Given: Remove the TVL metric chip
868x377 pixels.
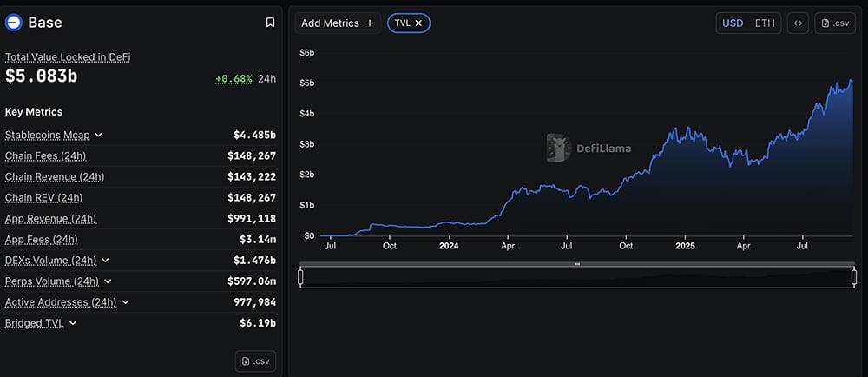Looking at the screenshot, I should tap(418, 23).
